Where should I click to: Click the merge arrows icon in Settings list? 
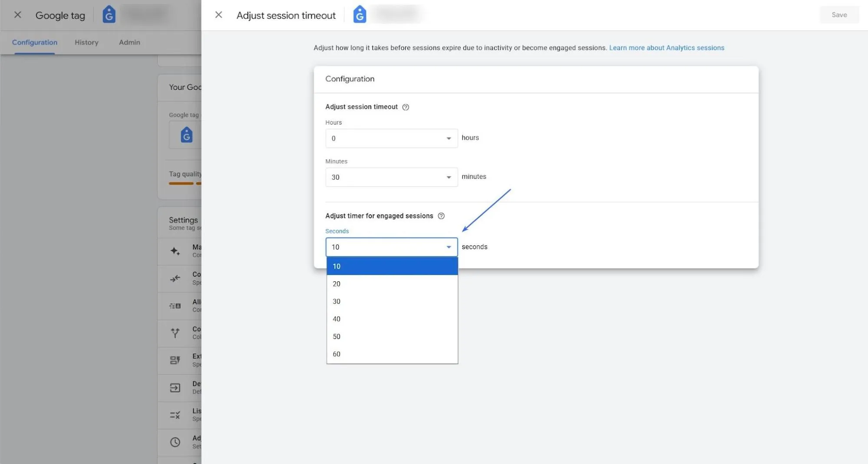[175, 278]
